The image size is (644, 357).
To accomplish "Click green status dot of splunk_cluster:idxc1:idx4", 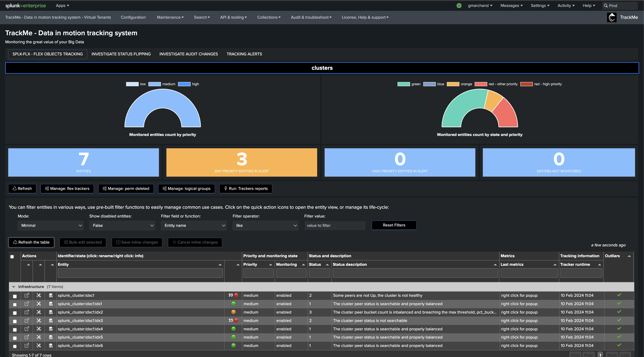I will [x=234, y=329].
